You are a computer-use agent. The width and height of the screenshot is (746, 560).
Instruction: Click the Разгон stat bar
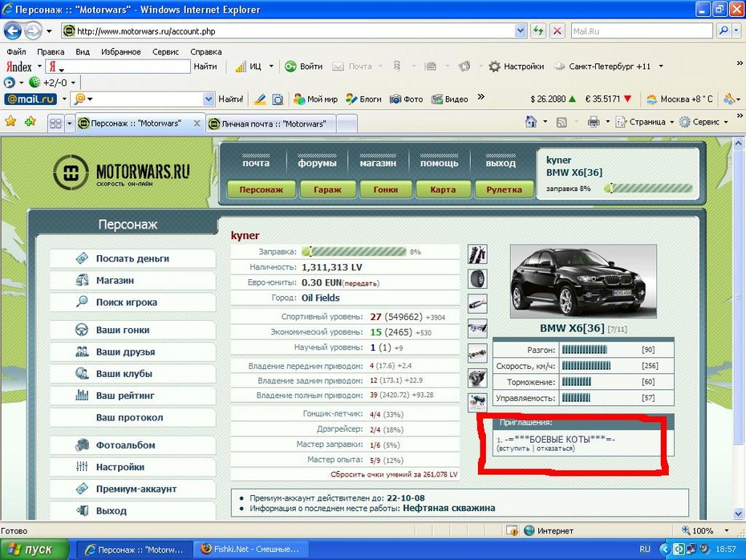[x=584, y=350]
